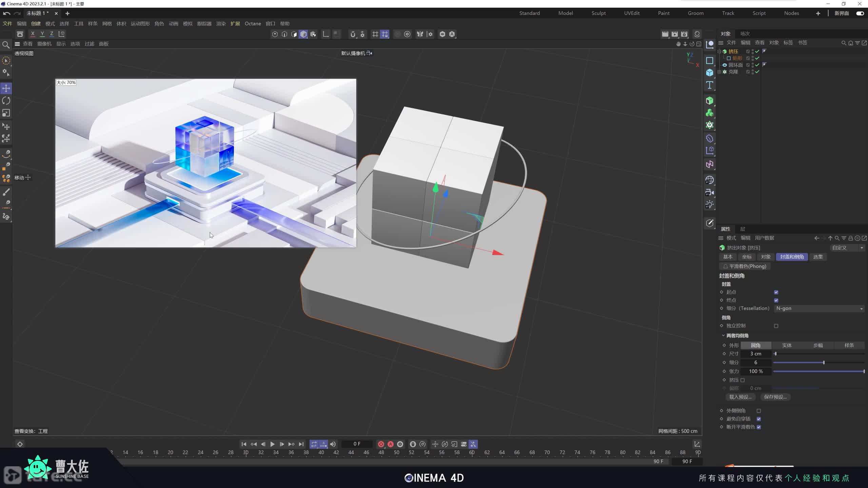The height and width of the screenshot is (488, 868).
Task: Toggle the X axis lock icon
Action: (x=33, y=34)
